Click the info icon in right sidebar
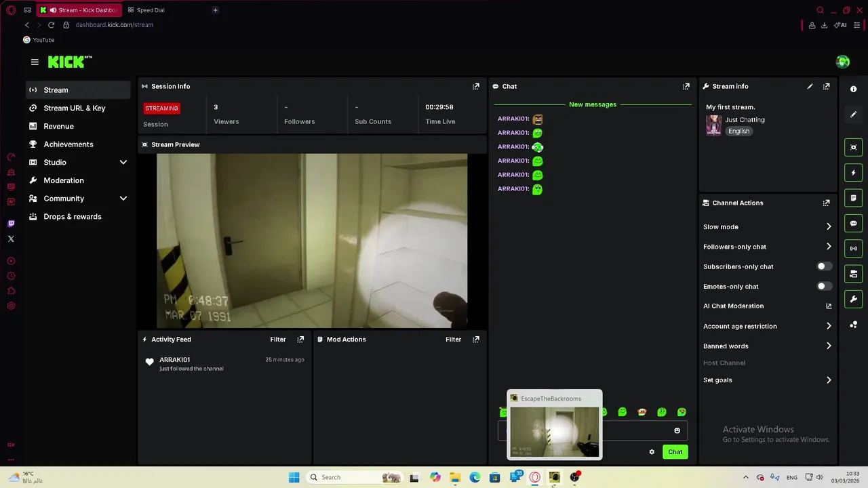868x488 pixels. click(x=854, y=89)
